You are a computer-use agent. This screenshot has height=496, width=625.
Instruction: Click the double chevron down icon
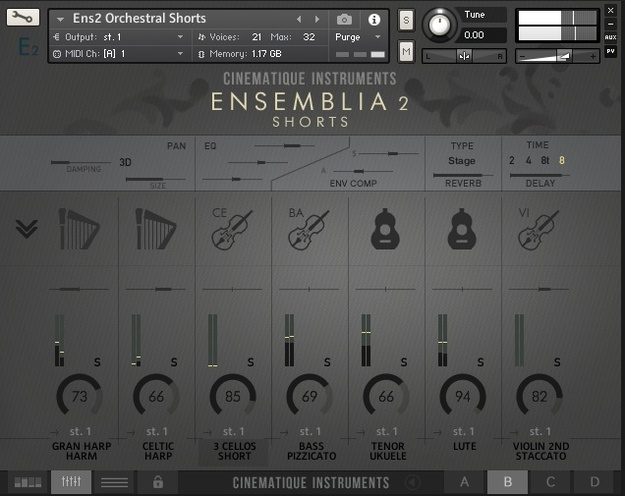[27, 228]
